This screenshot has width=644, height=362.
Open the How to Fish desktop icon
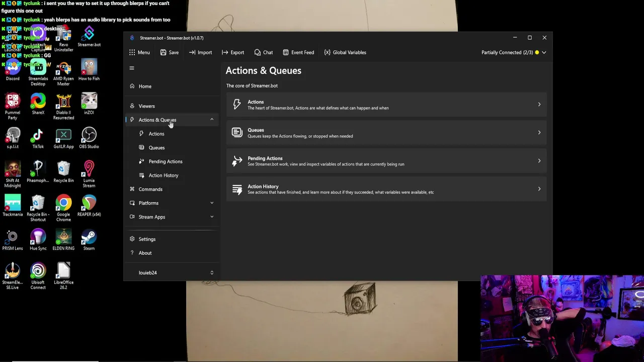89,70
